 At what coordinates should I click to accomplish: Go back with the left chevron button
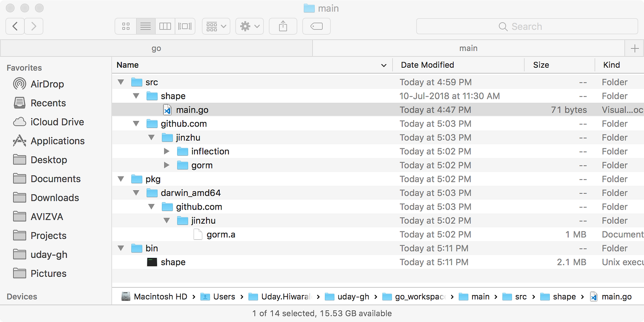click(x=15, y=26)
